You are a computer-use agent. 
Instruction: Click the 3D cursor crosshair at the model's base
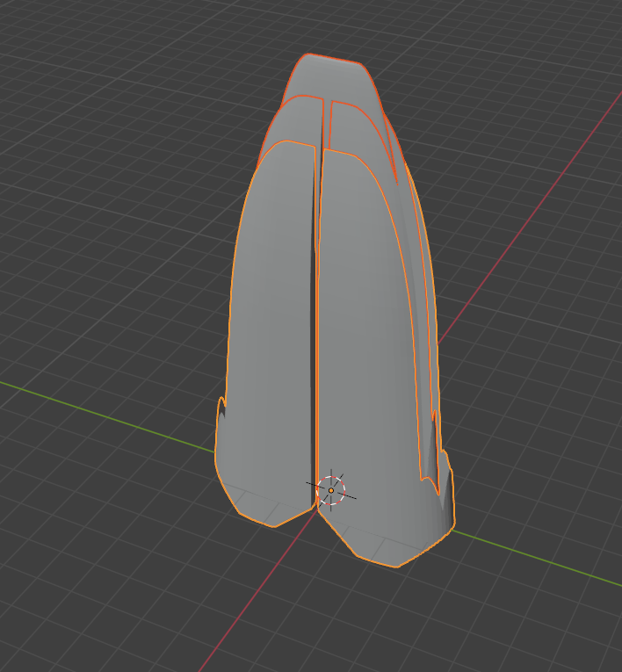[x=331, y=490]
